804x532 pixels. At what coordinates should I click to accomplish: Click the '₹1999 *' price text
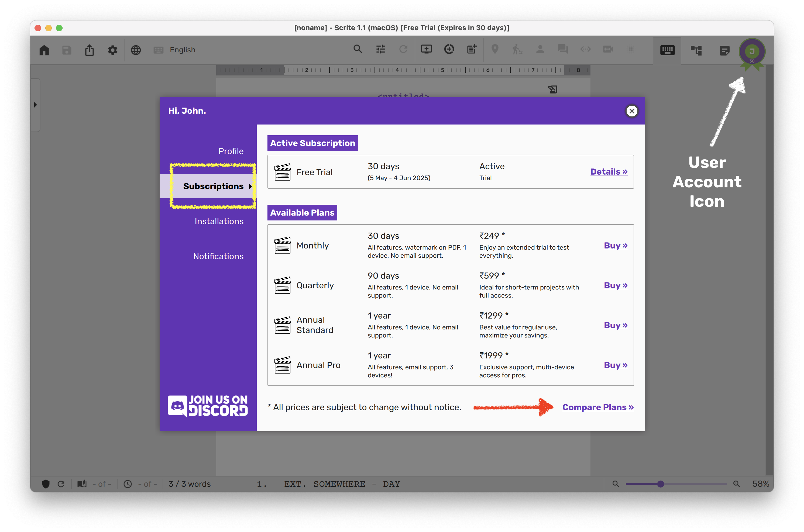click(493, 355)
